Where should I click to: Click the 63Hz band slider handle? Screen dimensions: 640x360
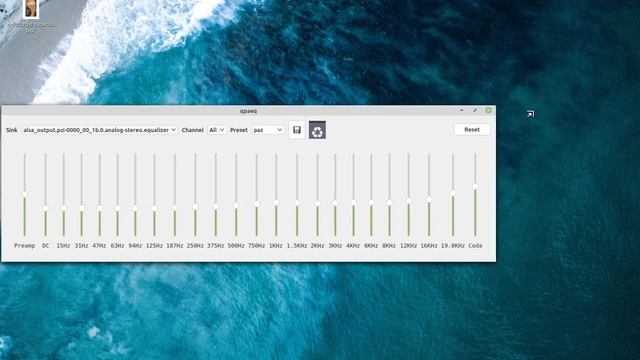point(118,209)
